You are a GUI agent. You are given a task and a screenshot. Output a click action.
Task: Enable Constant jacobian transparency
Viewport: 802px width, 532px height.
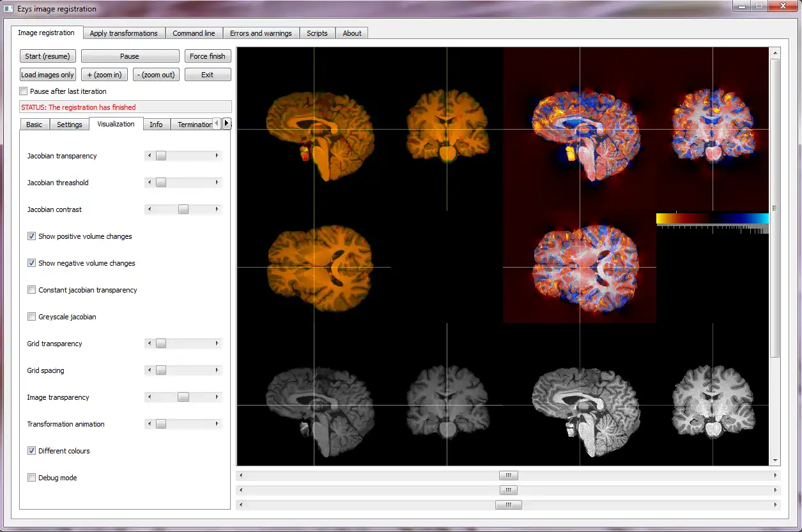(32, 290)
